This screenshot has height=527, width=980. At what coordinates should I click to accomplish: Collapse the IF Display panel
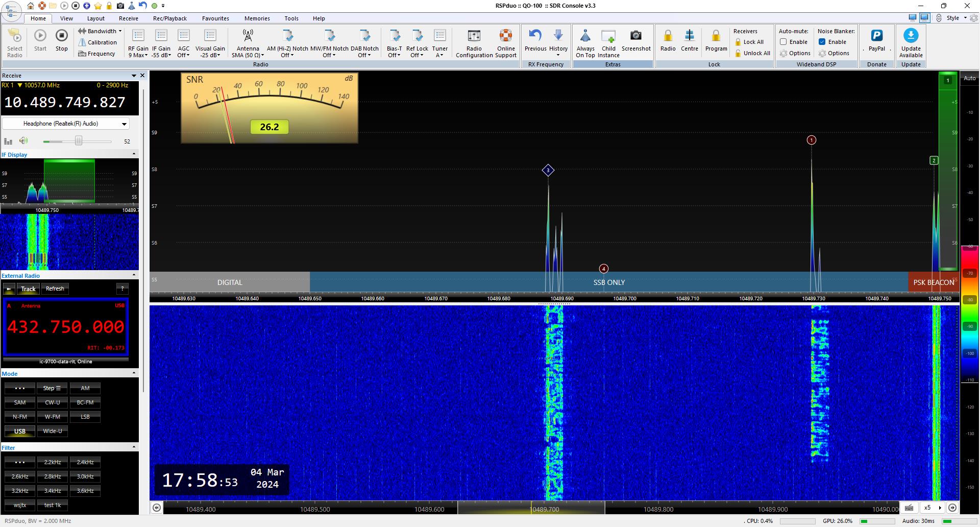tap(134, 154)
